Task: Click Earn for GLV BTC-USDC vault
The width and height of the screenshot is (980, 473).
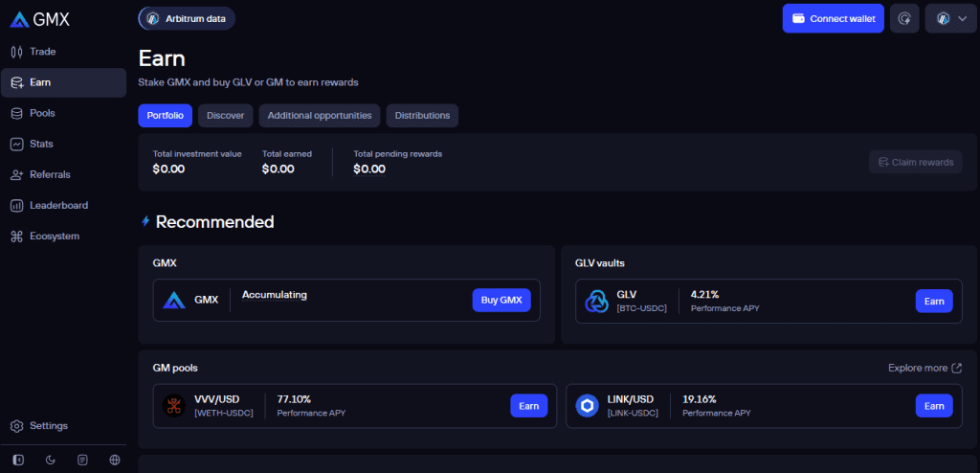Action: [x=934, y=301]
